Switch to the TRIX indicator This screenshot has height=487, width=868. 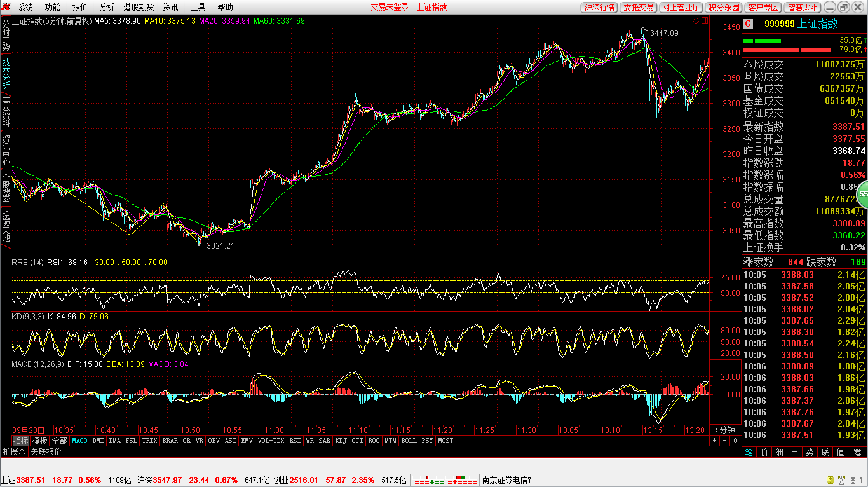coord(149,441)
